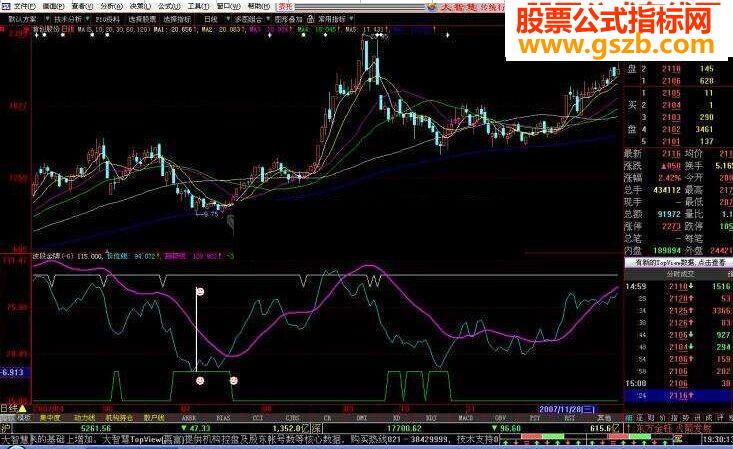Click sell level 1 price 2106
This screenshot has width=733, height=449.
(671, 81)
